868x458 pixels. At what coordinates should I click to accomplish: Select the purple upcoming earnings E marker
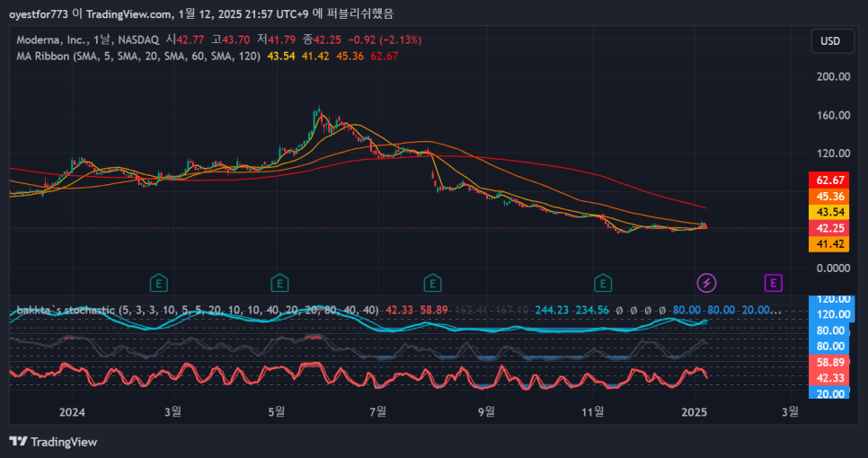tap(773, 284)
